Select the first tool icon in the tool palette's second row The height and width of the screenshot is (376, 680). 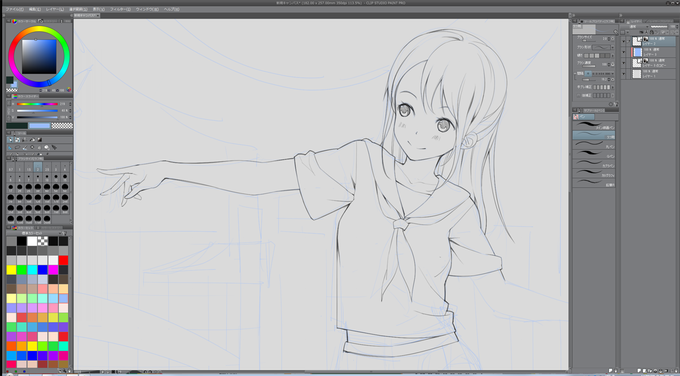(x=10, y=147)
